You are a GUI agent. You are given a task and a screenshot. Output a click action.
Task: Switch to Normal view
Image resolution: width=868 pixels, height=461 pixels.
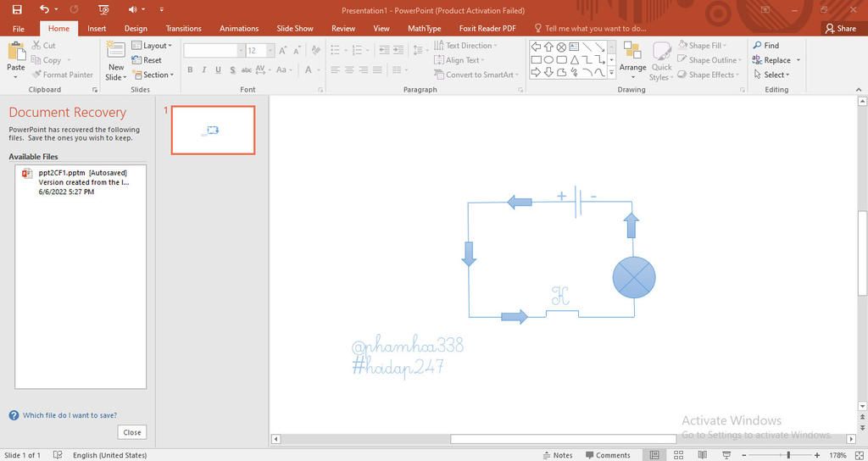[654, 455]
